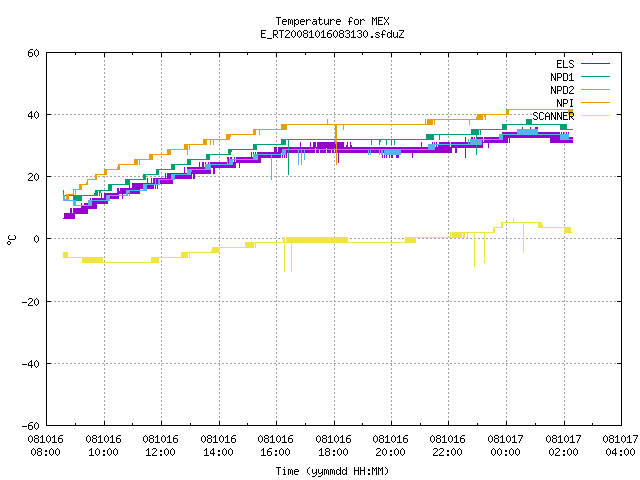640x480 pixels.
Task: Click the 'Time (yymmdd HH:MM)' axis title
Action: coord(332,471)
